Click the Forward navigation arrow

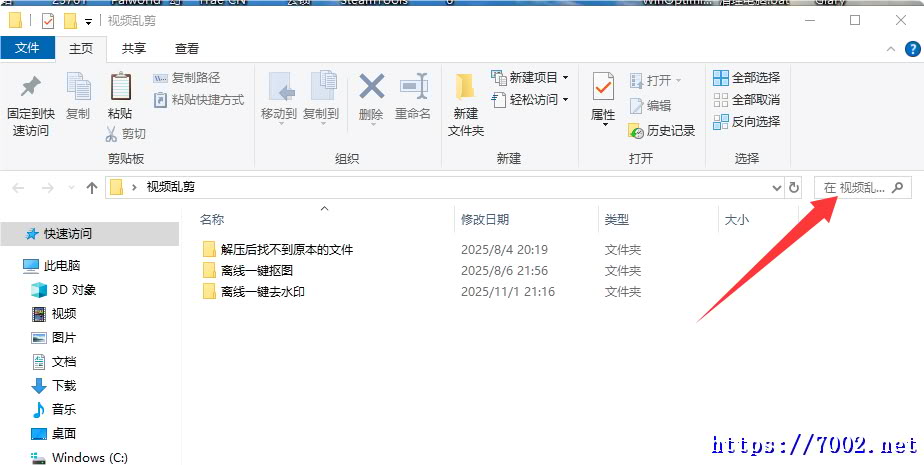click(x=47, y=188)
